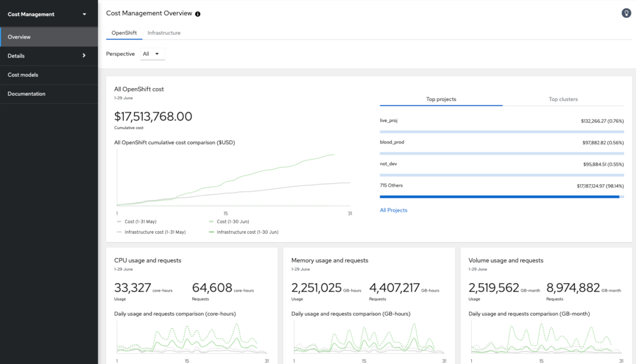The image size is (636, 364).
Task: Switch to the Infrastructure tab
Action: pyautogui.click(x=163, y=33)
